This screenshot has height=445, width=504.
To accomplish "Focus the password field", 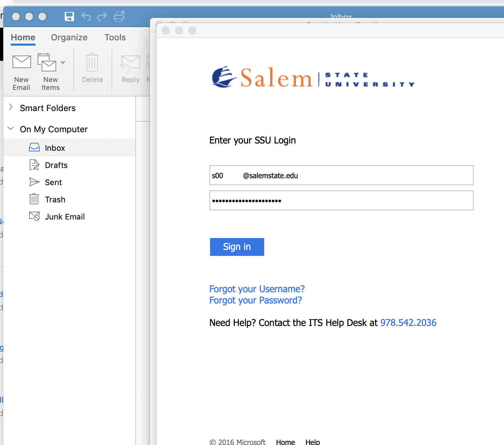I will tap(341, 200).
